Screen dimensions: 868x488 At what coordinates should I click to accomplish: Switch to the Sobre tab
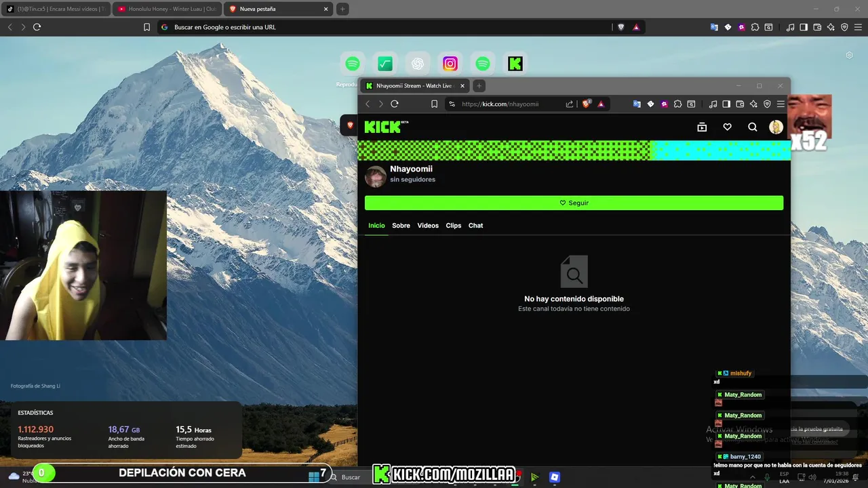pos(401,226)
